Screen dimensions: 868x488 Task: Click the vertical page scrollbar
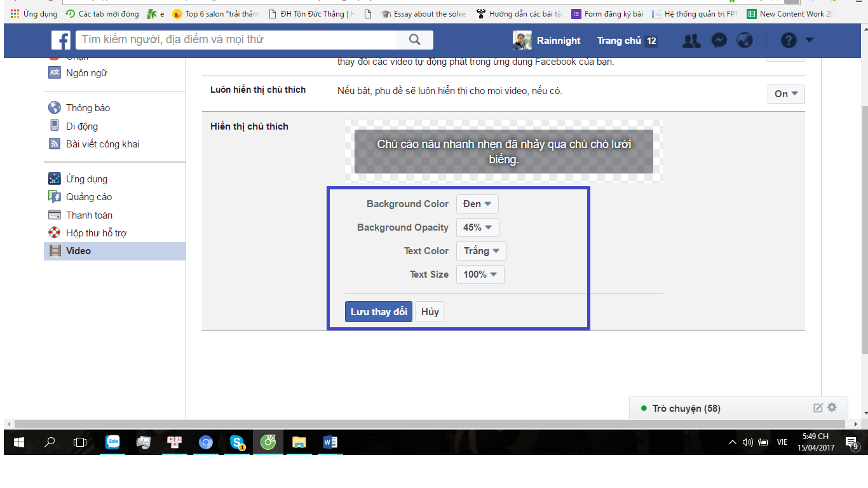864,229
